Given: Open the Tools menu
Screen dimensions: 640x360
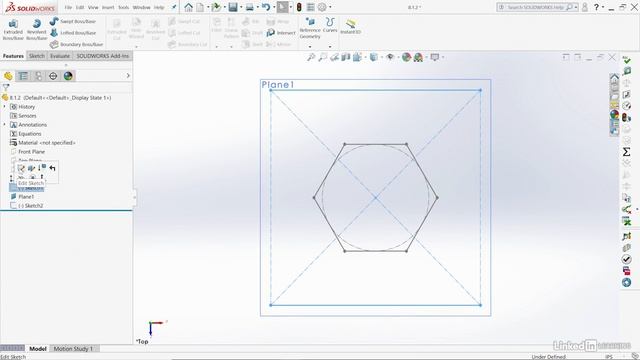Looking at the screenshot, I should tap(124, 7).
